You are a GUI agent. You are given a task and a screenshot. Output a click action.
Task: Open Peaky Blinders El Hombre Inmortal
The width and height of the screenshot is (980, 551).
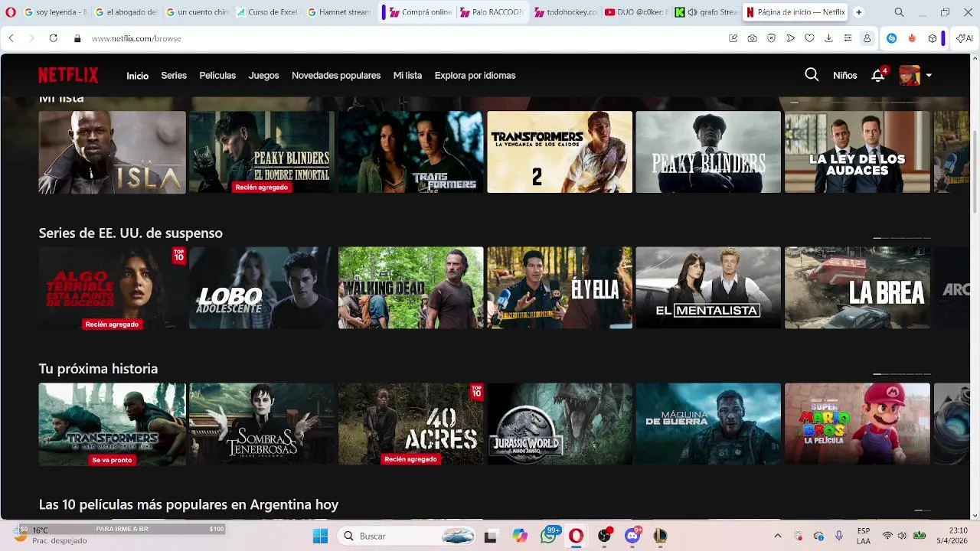pyautogui.click(x=262, y=152)
